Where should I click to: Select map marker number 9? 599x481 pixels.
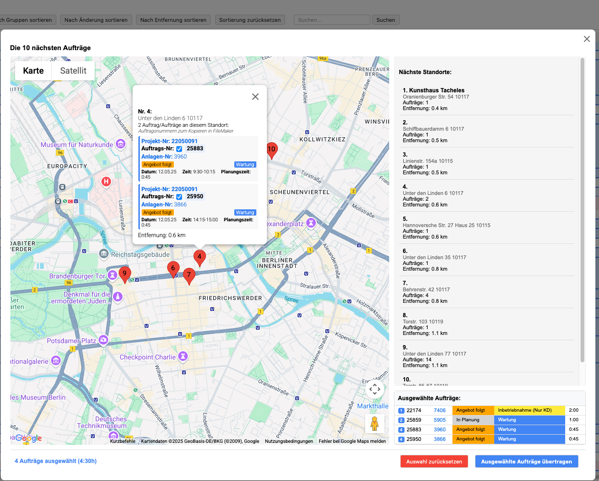(x=125, y=274)
